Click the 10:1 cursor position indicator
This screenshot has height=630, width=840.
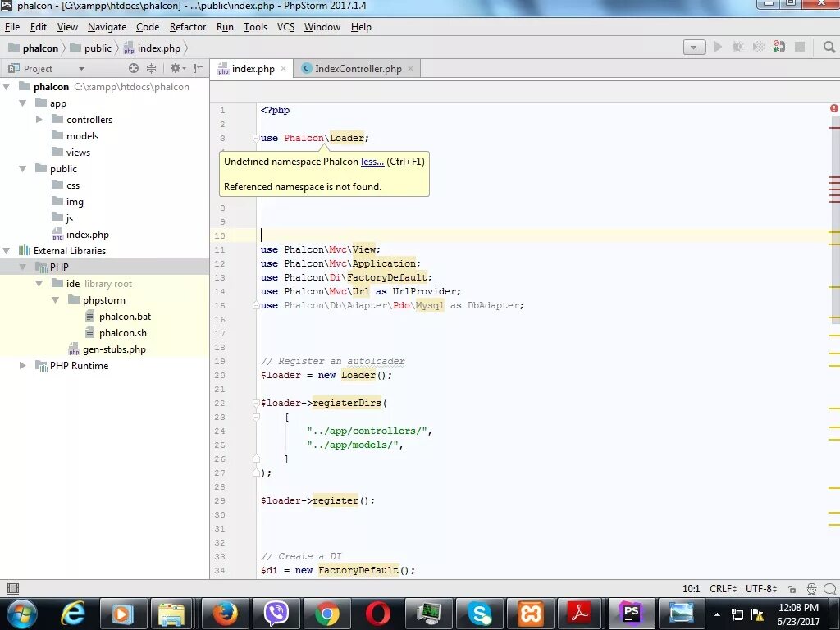tap(691, 589)
